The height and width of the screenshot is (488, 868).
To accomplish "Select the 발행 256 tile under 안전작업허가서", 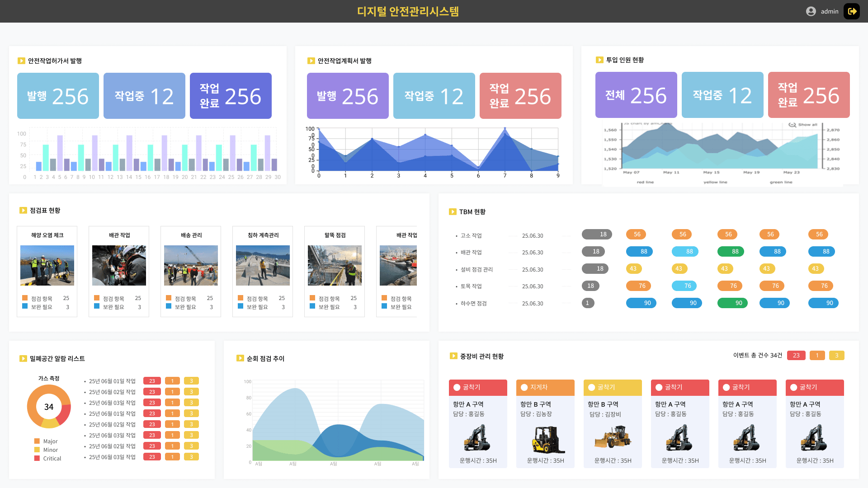I will tap(58, 96).
